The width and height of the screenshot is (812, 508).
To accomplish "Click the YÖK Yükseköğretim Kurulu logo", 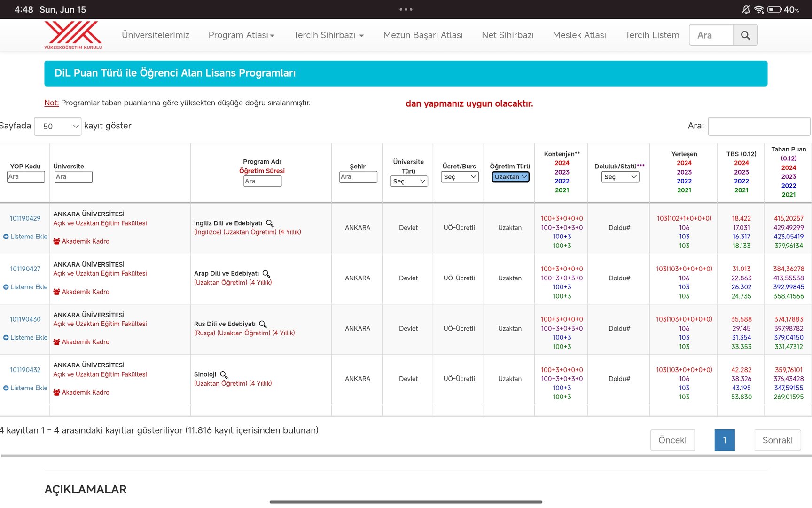I will pos(73,35).
